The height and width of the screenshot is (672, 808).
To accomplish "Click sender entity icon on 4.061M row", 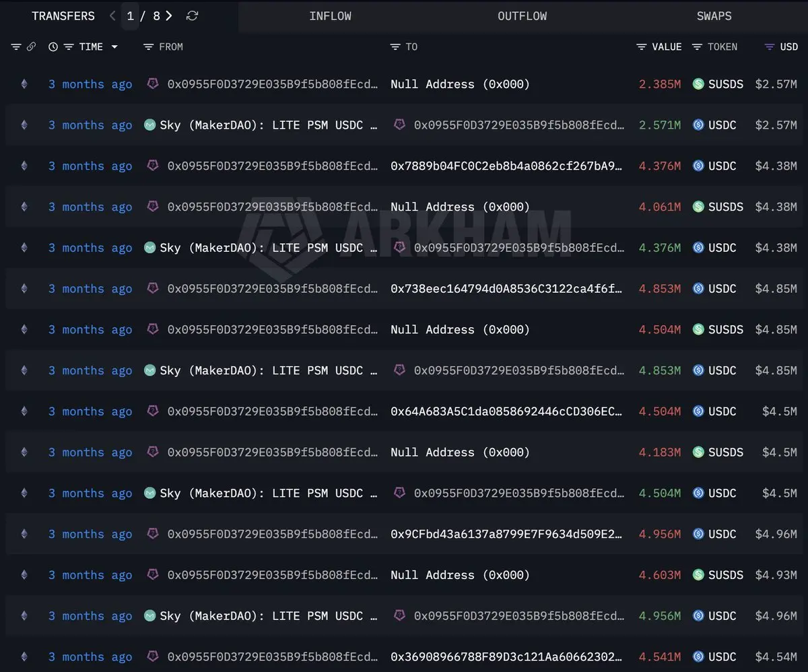I will point(153,206).
